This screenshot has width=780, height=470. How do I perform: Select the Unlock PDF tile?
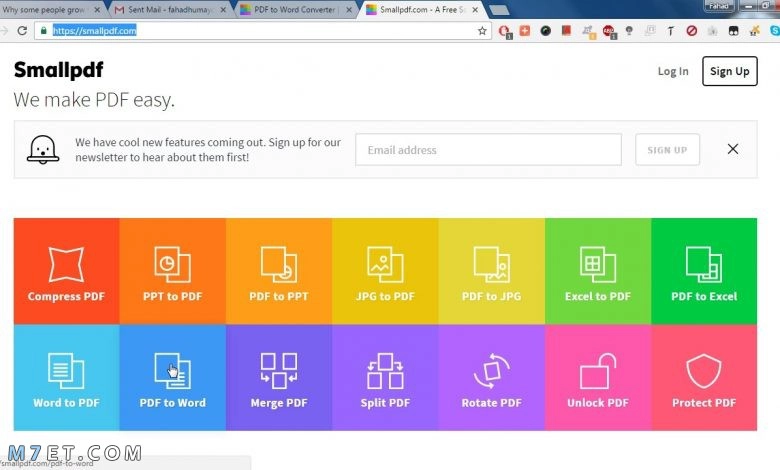coord(598,377)
